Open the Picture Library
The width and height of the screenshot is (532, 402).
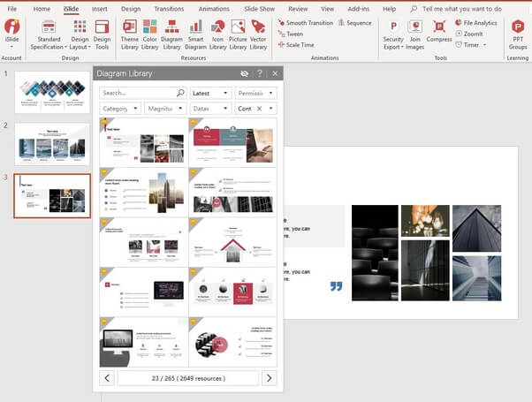coord(238,34)
